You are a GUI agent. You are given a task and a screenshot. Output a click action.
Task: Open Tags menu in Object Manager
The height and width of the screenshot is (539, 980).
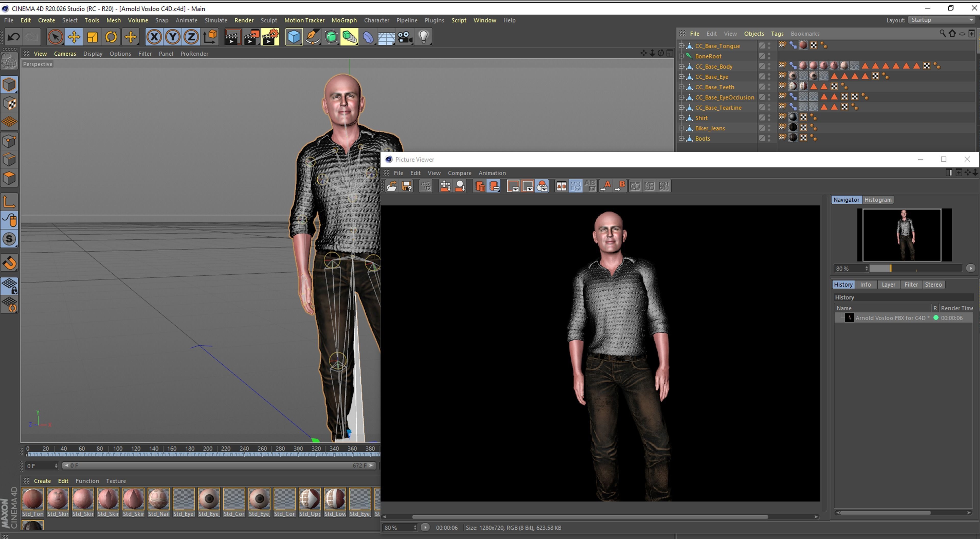click(x=777, y=33)
